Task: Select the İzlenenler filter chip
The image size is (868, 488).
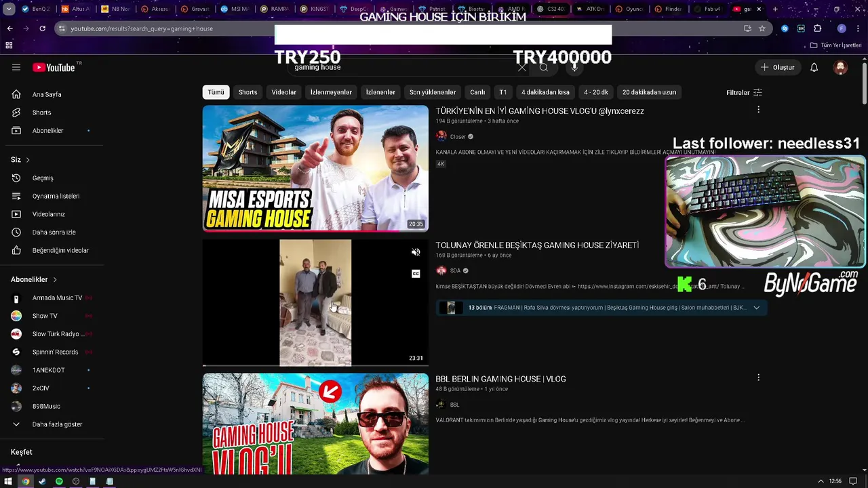Action: [x=380, y=92]
